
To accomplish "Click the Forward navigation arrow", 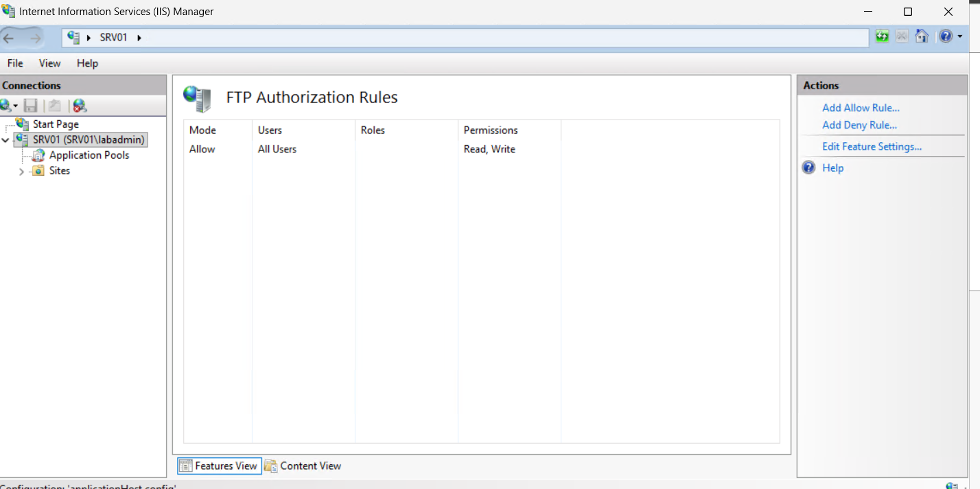I will click(36, 38).
